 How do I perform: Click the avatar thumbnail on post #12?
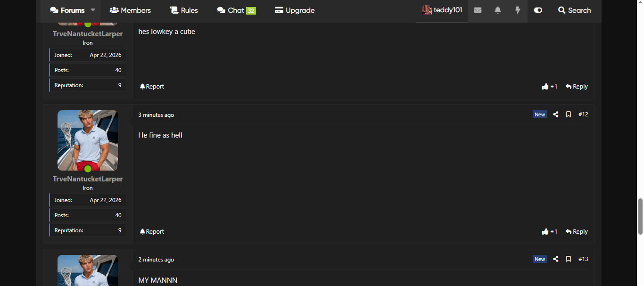coord(88,140)
